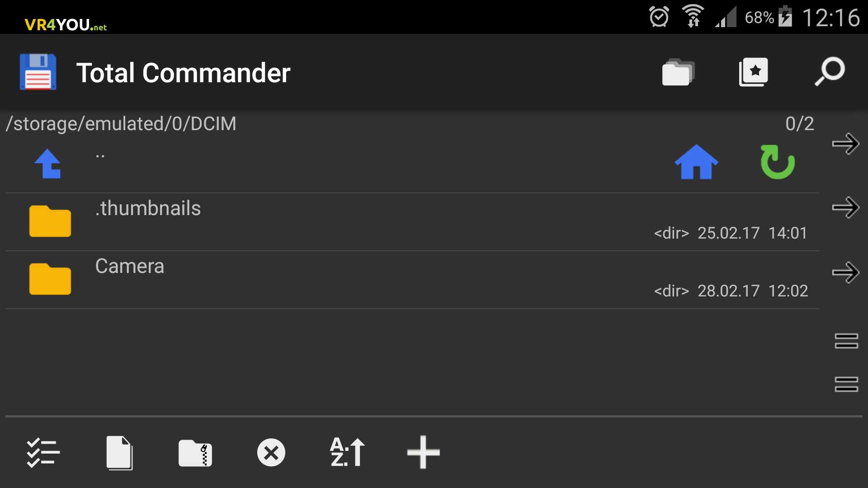Open the A-Z sort order icon

347,452
